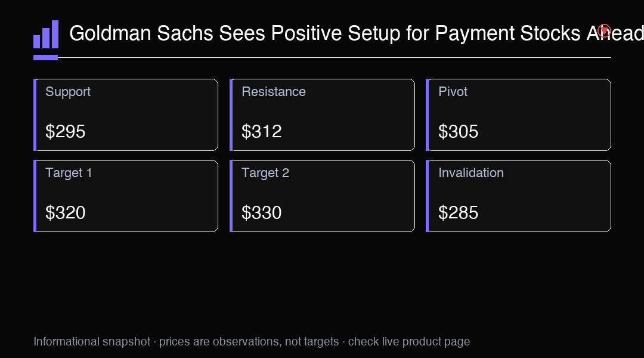Screen dimensions: 644x358
Task: Select the $295 support price value
Action: 66,131
